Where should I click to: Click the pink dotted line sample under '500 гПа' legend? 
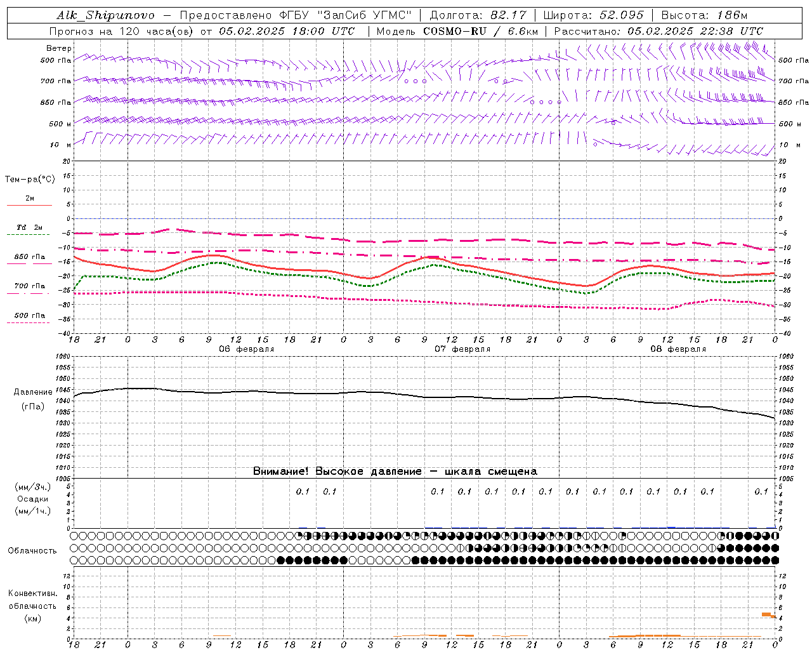click(28, 322)
